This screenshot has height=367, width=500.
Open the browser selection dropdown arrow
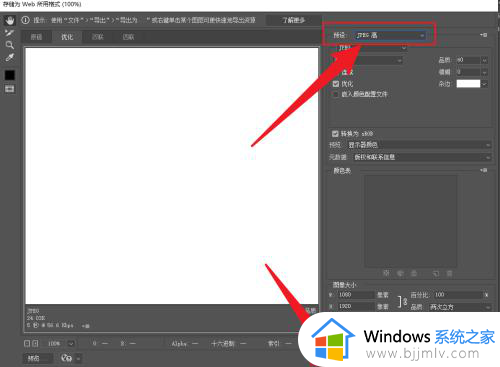click(78, 359)
